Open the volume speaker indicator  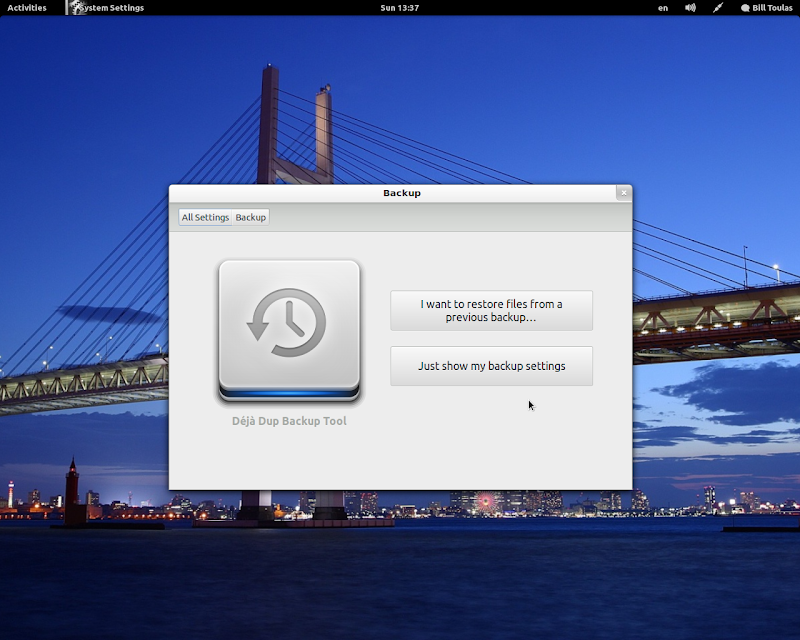point(690,8)
